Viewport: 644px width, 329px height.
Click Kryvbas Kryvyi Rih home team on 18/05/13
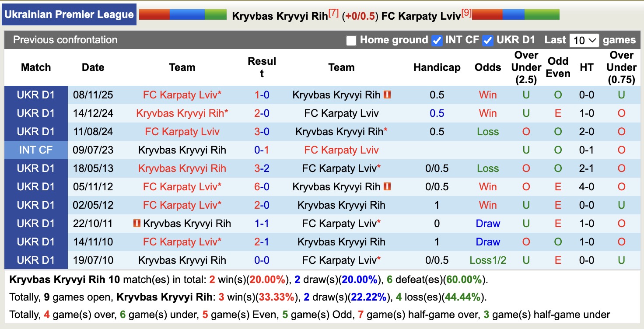[x=182, y=168]
